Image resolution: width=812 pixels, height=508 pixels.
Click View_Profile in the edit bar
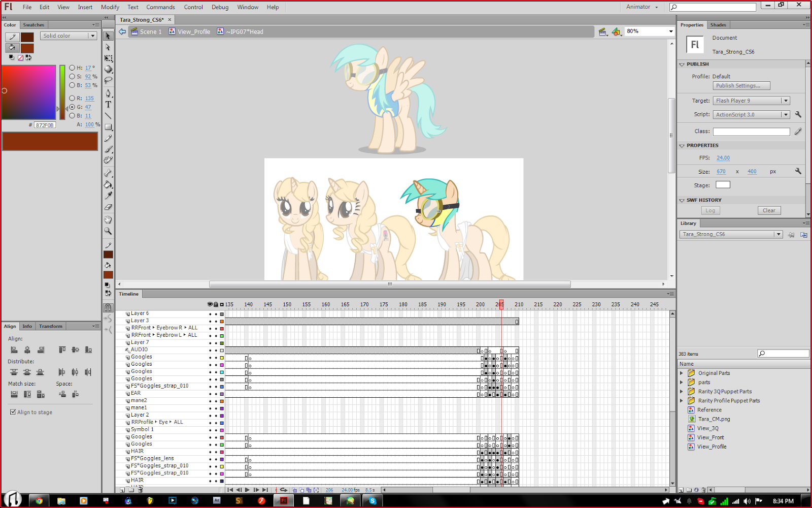189,31
